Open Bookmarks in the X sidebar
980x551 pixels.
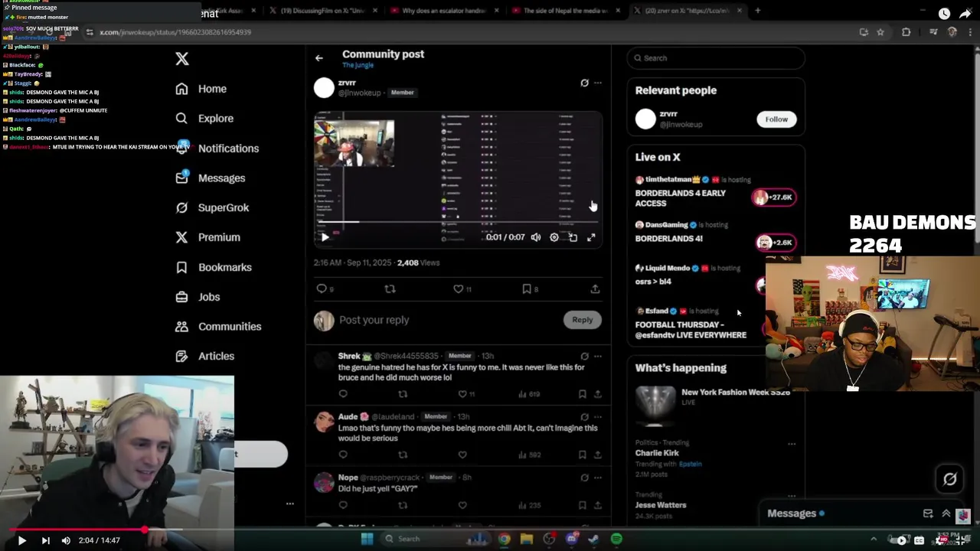(213, 267)
